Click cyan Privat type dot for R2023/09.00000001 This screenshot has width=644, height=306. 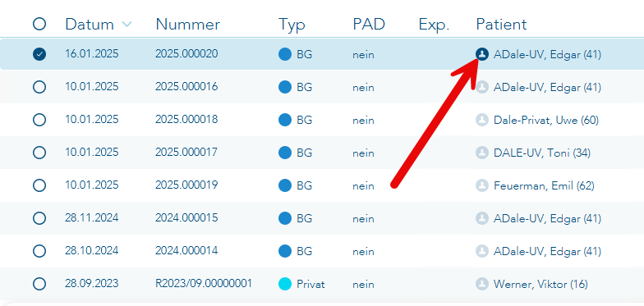[x=285, y=284]
